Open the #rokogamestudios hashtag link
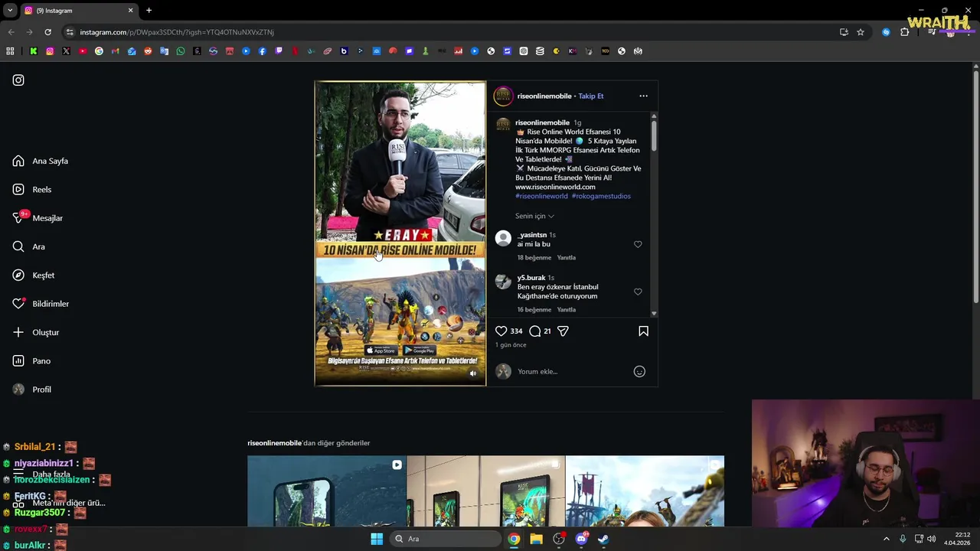Viewport: 980px width, 551px height. tap(601, 196)
